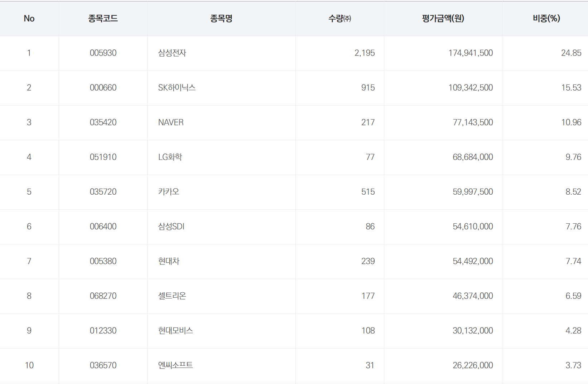Click weight value 6.59
This screenshot has height=384, width=588.
click(x=573, y=296)
